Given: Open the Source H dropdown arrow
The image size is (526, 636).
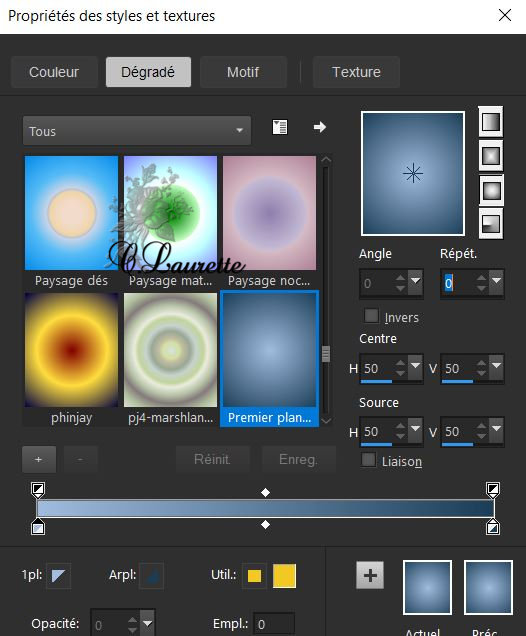Looking at the screenshot, I should (416, 431).
